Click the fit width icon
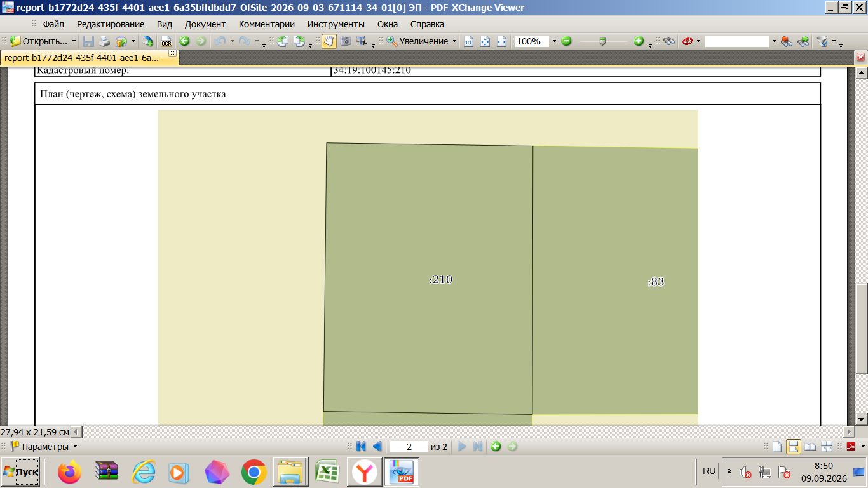868x488 pixels. 501,41
